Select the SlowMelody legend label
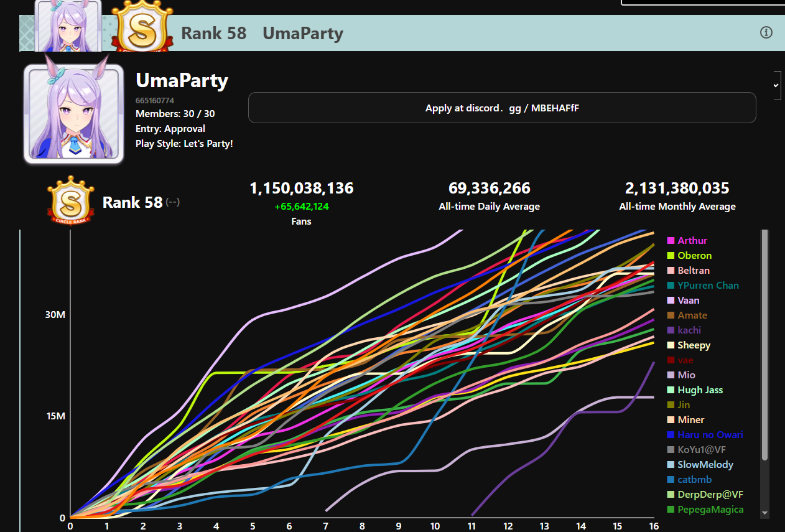This screenshot has height=532, width=785. (705, 465)
